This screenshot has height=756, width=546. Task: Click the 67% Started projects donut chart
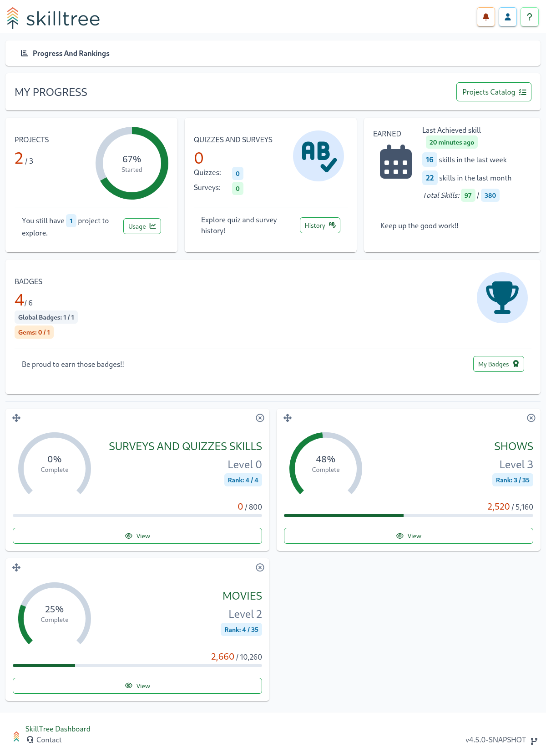[132, 163]
